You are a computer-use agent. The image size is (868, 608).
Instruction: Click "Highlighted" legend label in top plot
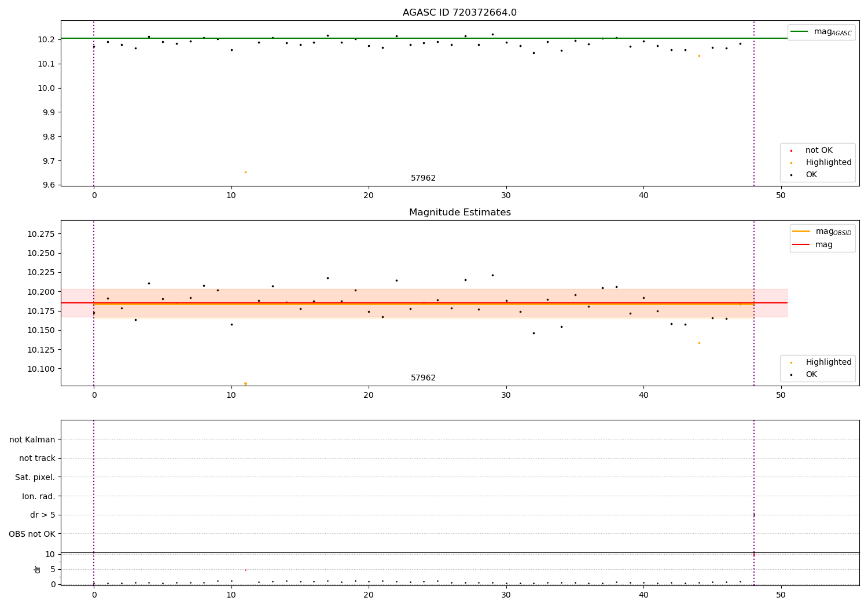[x=829, y=163]
